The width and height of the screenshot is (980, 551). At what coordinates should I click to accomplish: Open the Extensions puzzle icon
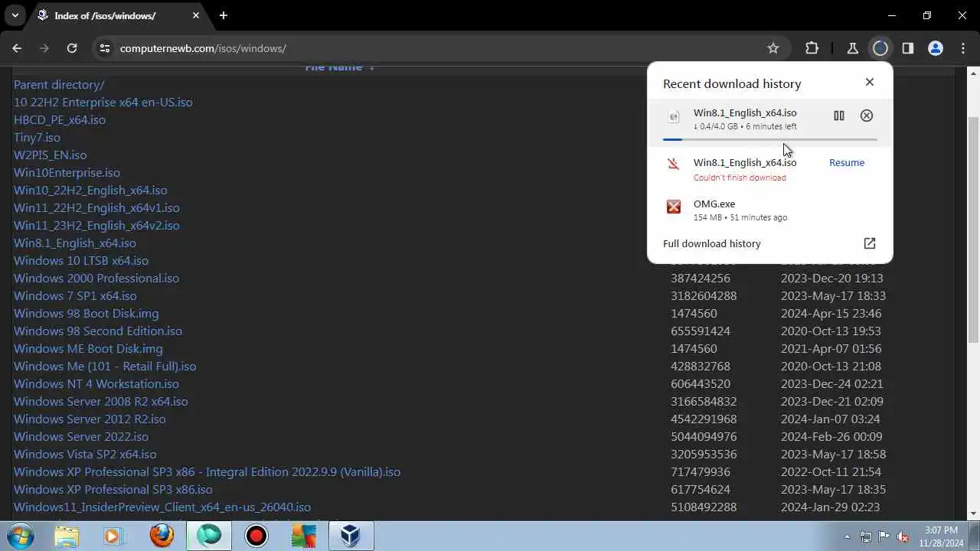click(x=812, y=48)
